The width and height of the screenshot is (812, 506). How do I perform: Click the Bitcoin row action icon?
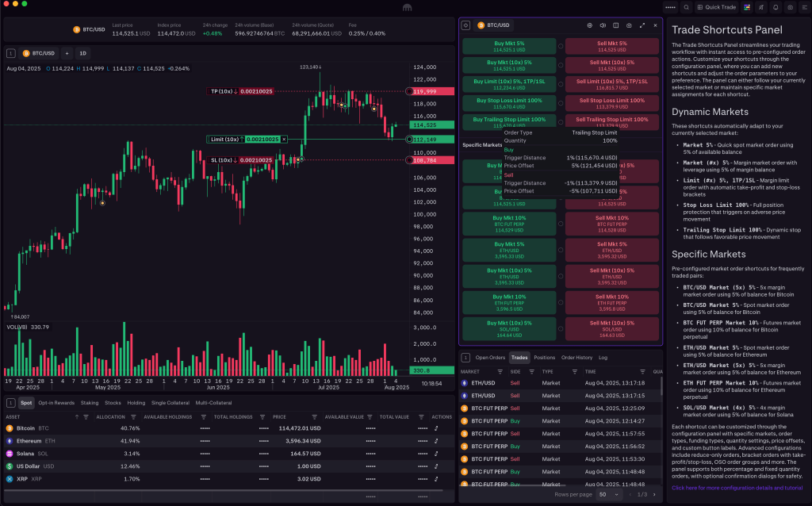(x=436, y=428)
